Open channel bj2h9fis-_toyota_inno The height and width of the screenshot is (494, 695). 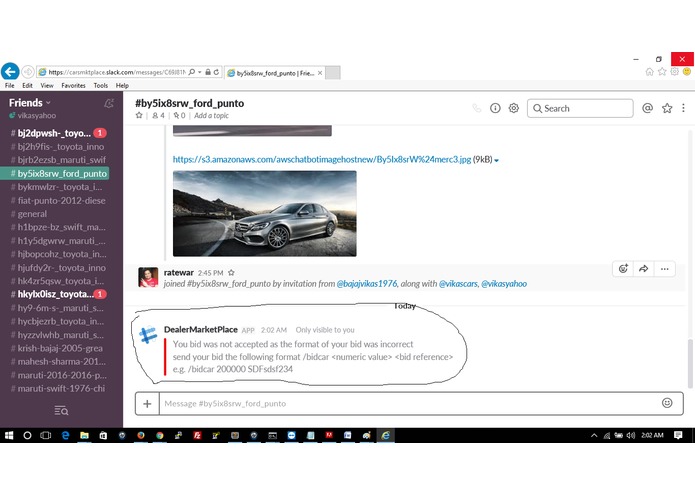tap(55, 147)
